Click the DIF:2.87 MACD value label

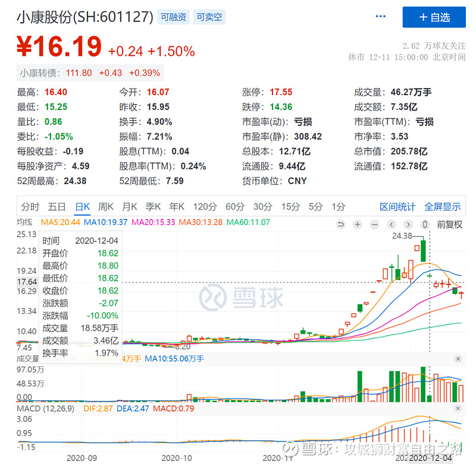[x=98, y=409]
